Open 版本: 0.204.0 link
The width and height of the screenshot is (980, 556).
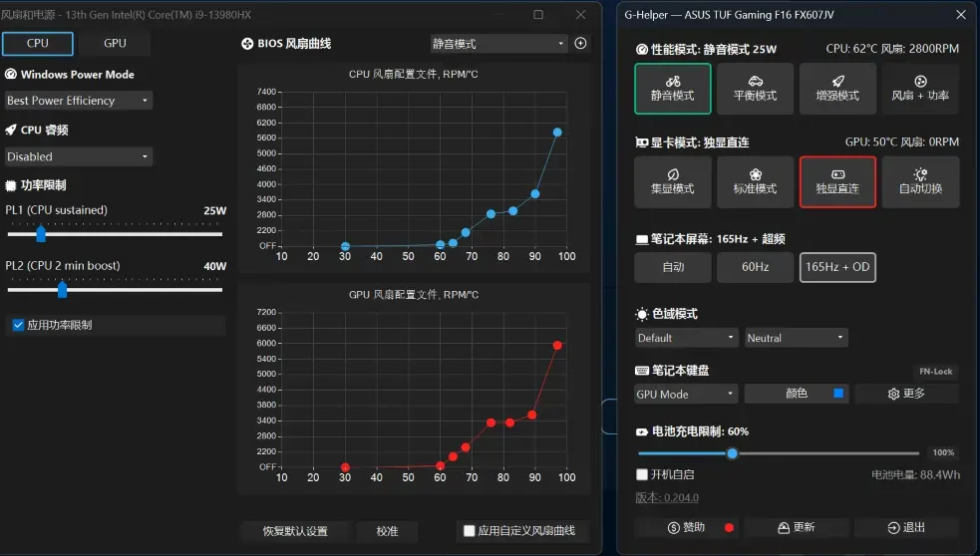click(x=667, y=498)
